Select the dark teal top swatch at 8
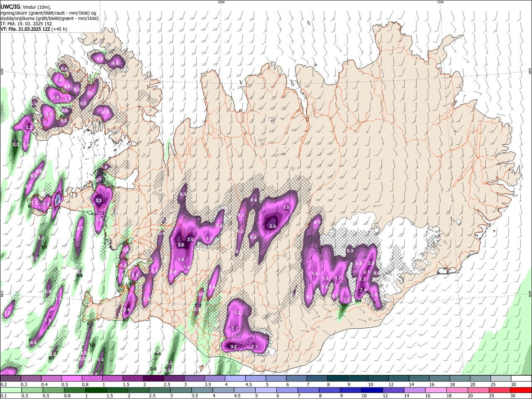 click(x=337, y=379)
